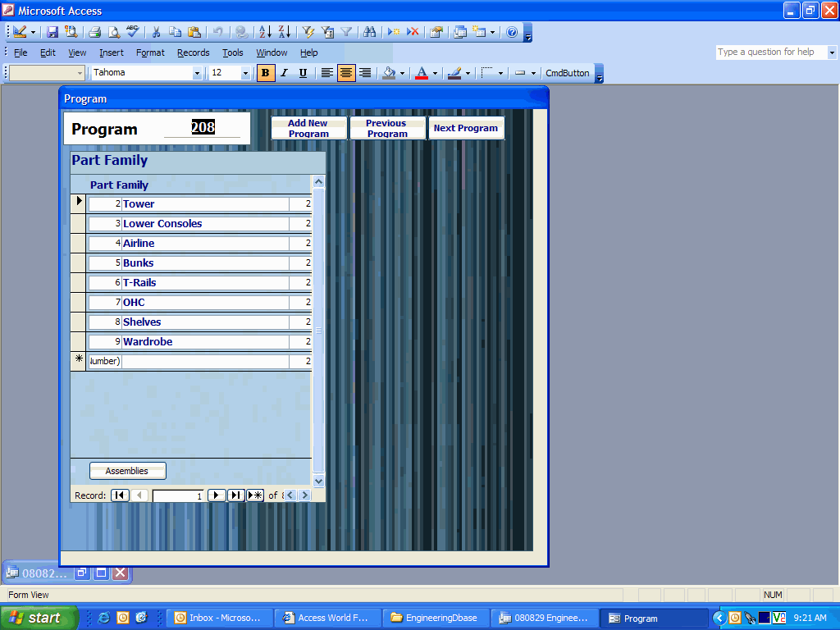Click Add New Program button
The height and width of the screenshot is (630, 840).
[x=308, y=128]
